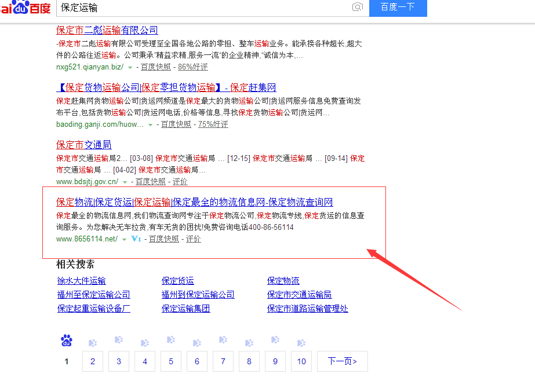535x392 pixels.
Task: Open 百度快照 for www.bdsjtj.gov.cn result
Action: 151,181
